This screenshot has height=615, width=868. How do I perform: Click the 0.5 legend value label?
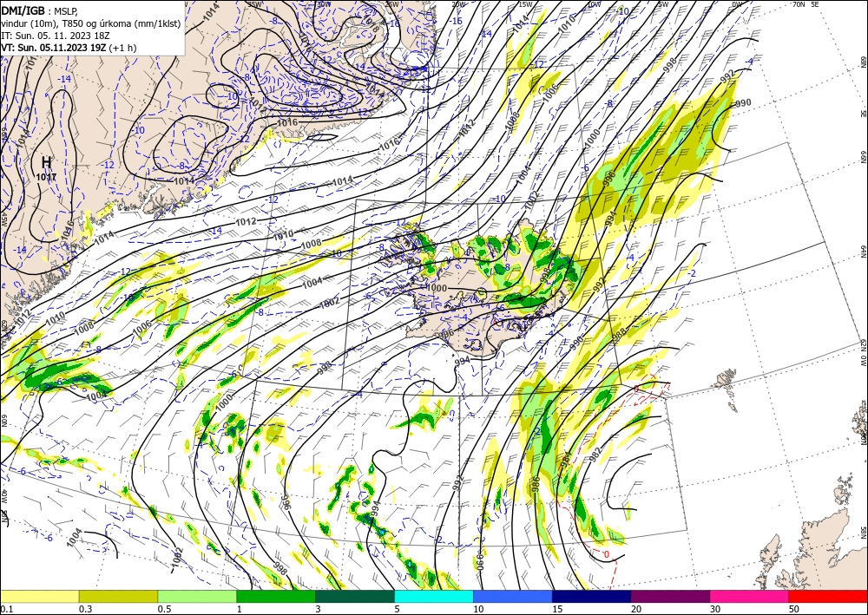pyautogui.click(x=163, y=609)
